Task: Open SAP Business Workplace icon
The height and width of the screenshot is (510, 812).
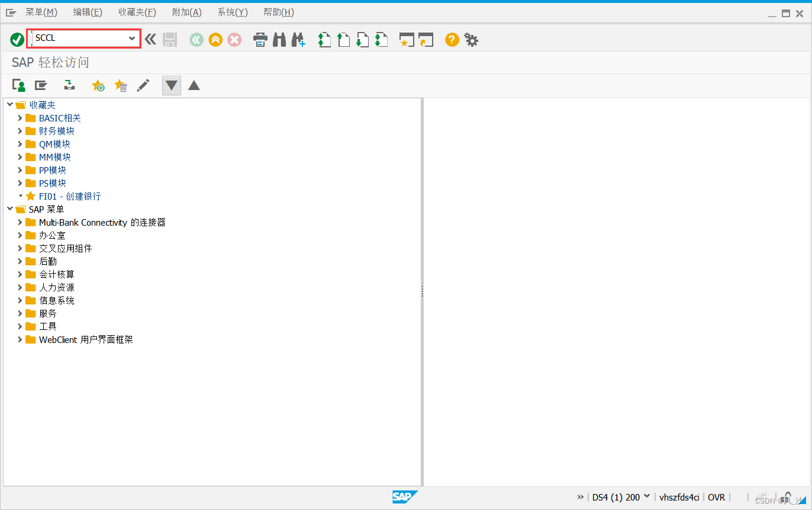Action: 70,85
